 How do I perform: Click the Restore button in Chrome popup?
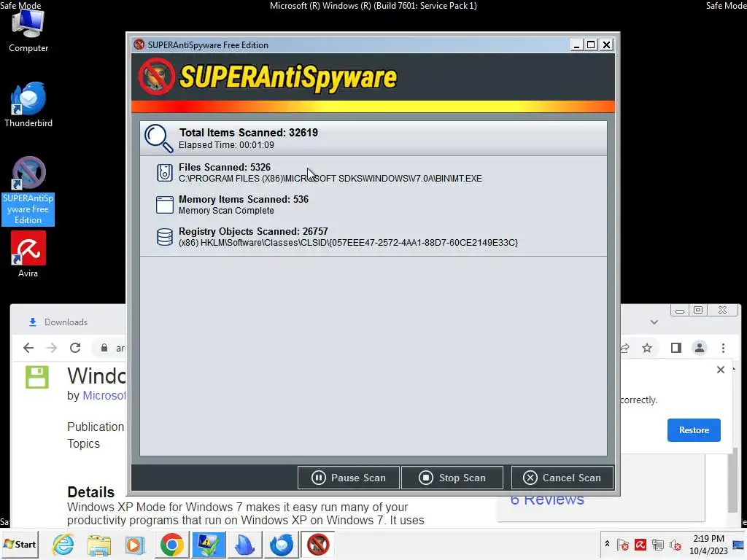point(694,430)
